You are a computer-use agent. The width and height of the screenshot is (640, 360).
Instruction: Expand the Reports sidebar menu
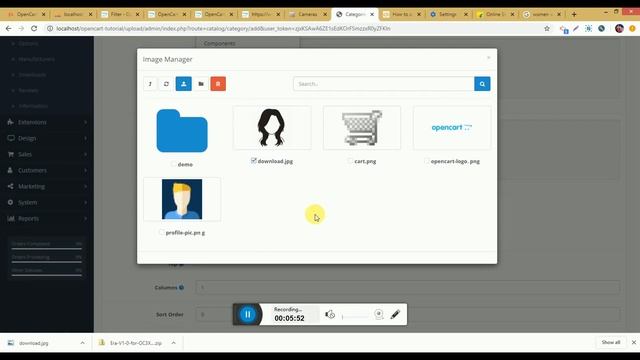pos(47,219)
